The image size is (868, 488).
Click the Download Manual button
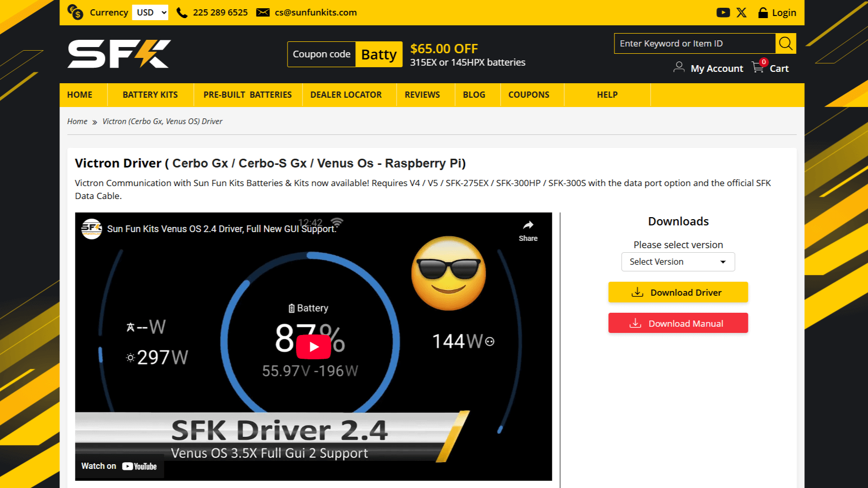click(x=678, y=323)
